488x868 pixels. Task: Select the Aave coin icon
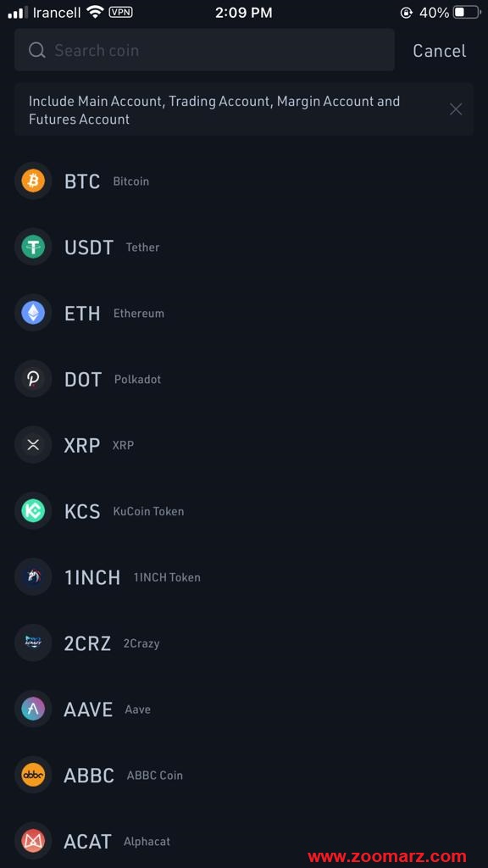coord(33,709)
